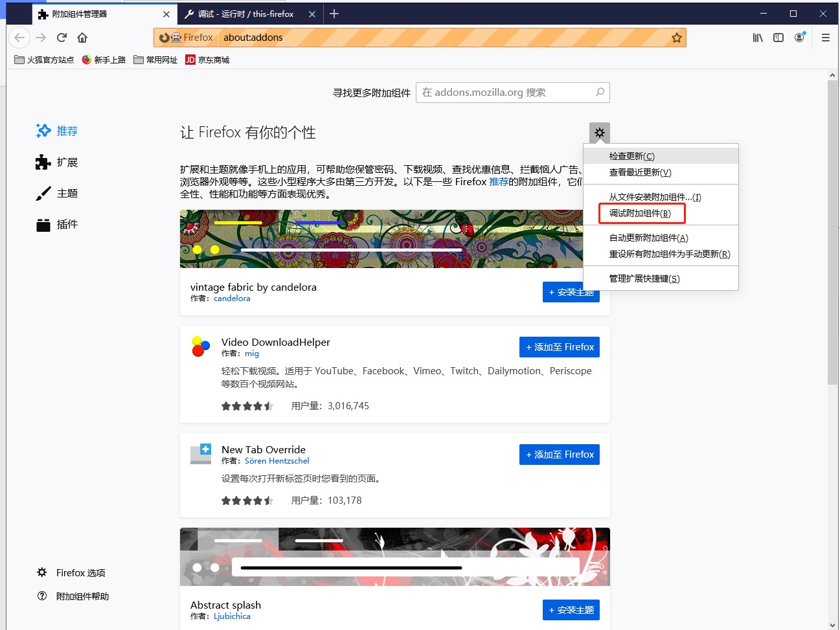Choose 检查更新 from the gear menu
The width and height of the screenshot is (840, 630).
coord(661,156)
